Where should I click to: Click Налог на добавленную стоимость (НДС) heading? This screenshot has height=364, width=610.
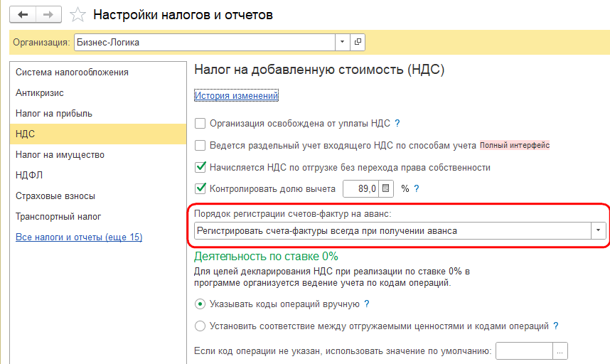pos(319,70)
